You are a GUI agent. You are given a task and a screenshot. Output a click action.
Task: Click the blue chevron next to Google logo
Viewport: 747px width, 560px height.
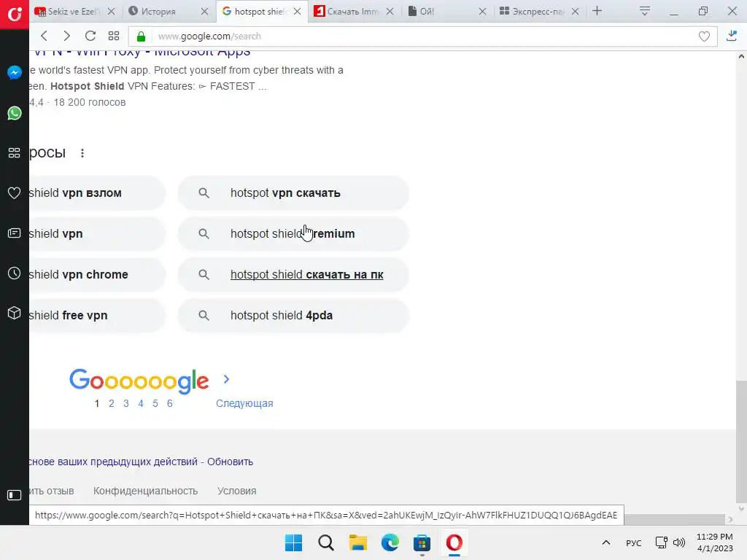pos(226,379)
